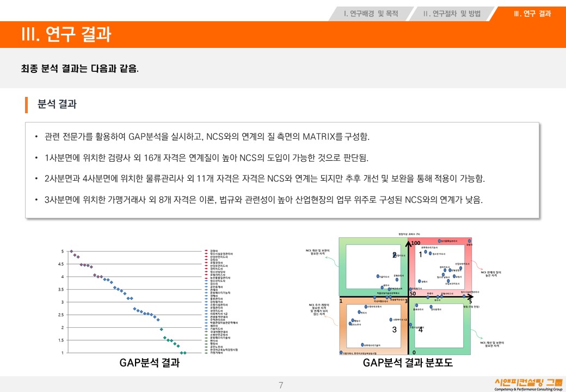Click the 'GAP분석 결과 분포도' caption
The width and height of the screenshot is (566, 392).
coord(408,363)
